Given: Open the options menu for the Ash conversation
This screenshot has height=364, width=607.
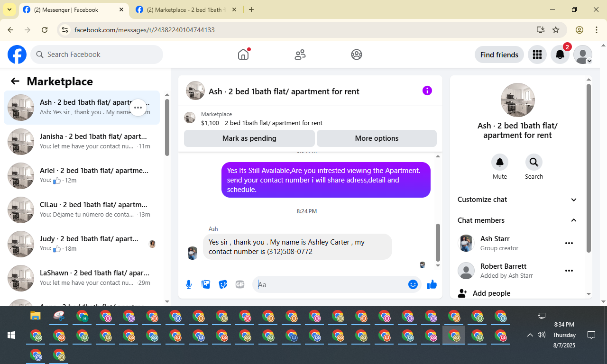Looking at the screenshot, I should point(138,108).
